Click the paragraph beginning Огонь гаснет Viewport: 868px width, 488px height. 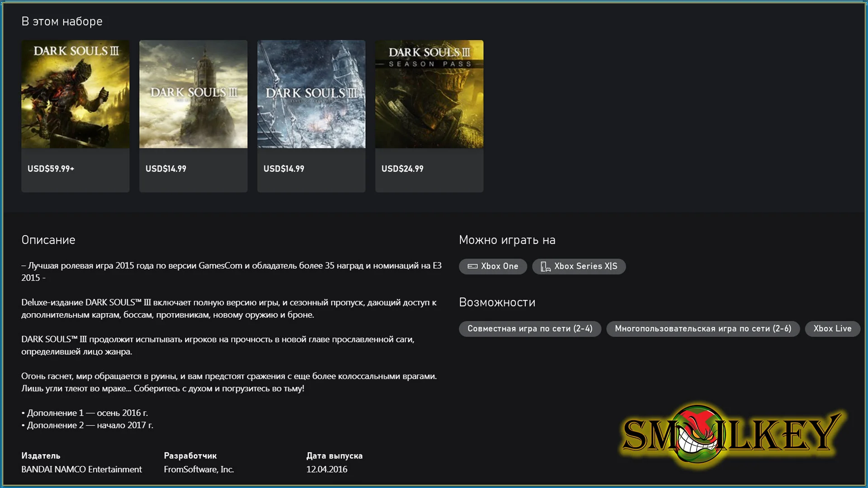(x=229, y=382)
